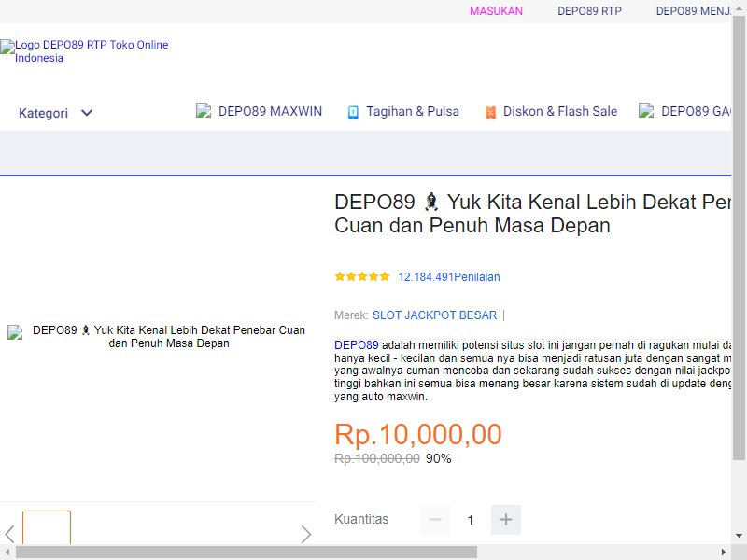Click the vertical scrollbar thumb
This screenshot has height=560, width=747.
739,238
